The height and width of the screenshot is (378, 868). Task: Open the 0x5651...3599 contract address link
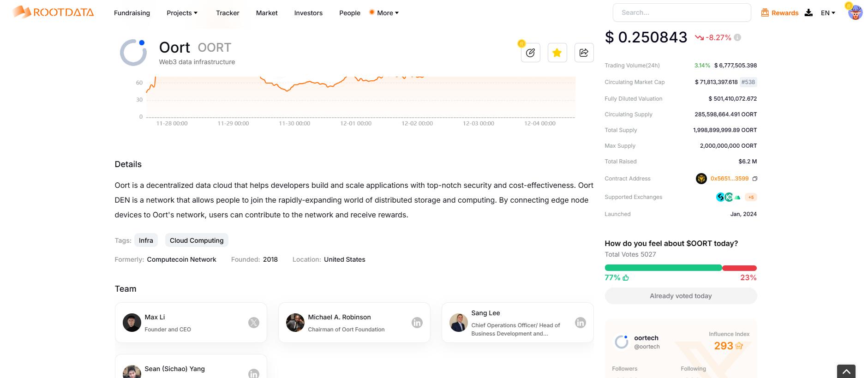[729, 179]
